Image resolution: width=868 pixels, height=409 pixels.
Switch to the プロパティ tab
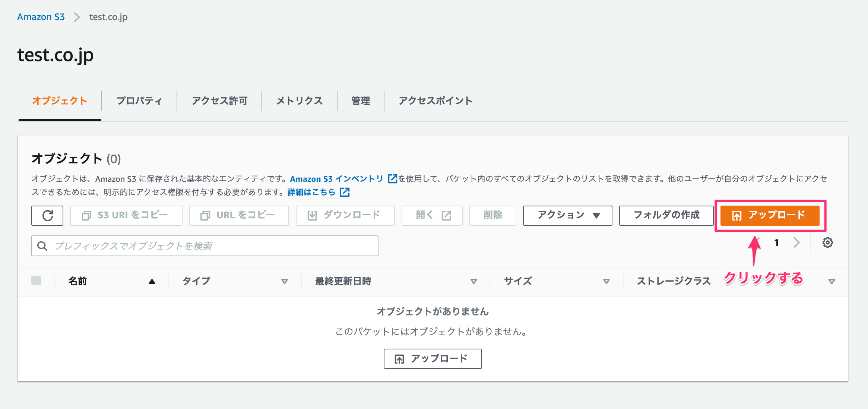(139, 101)
